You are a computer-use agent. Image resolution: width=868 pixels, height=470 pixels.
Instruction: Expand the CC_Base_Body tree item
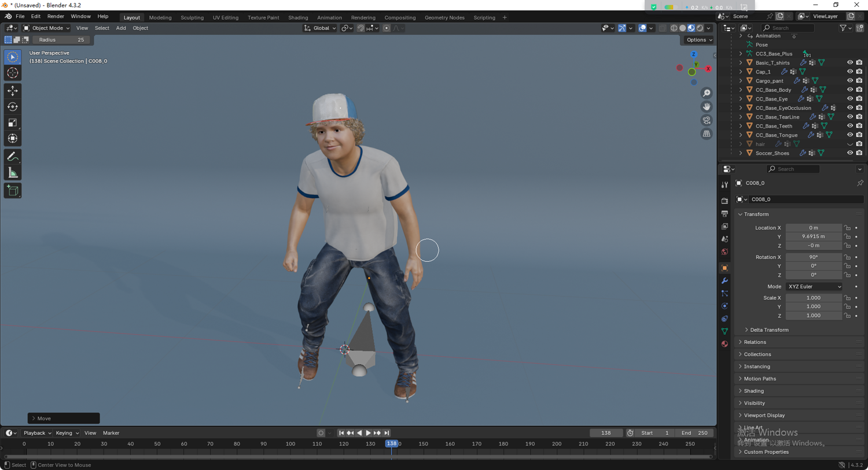(741, 90)
